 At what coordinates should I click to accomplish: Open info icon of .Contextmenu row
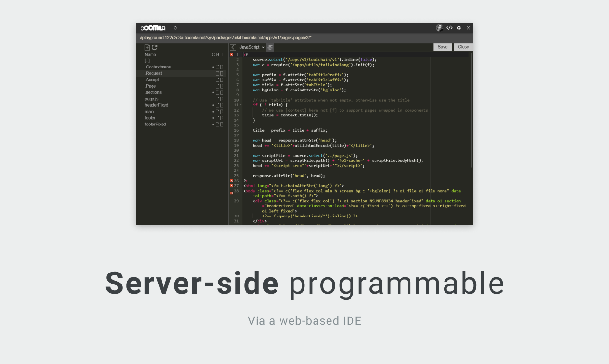[222, 67]
